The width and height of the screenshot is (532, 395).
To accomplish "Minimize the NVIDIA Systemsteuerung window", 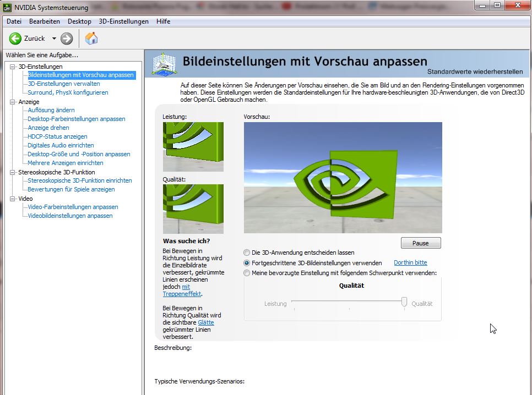I will click(x=482, y=5).
